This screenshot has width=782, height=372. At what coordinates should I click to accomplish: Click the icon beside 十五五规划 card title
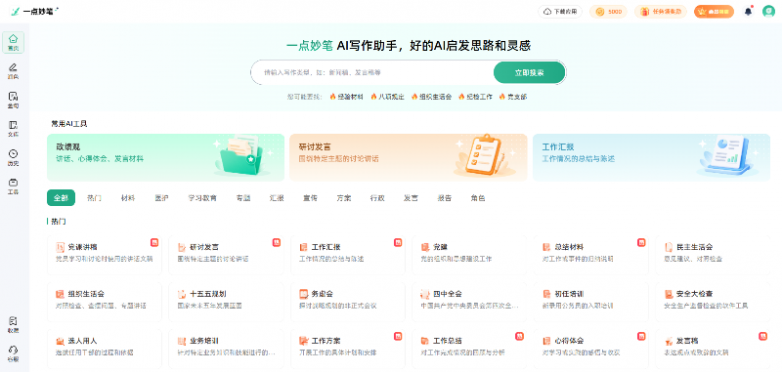pyautogui.click(x=182, y=294)
